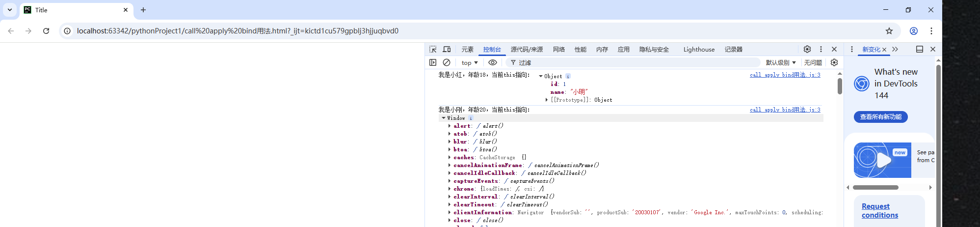Click right arrow of What's new scrollbar
Image resolution: width=980 pixels, height=227 pixels.
(930, 187)
